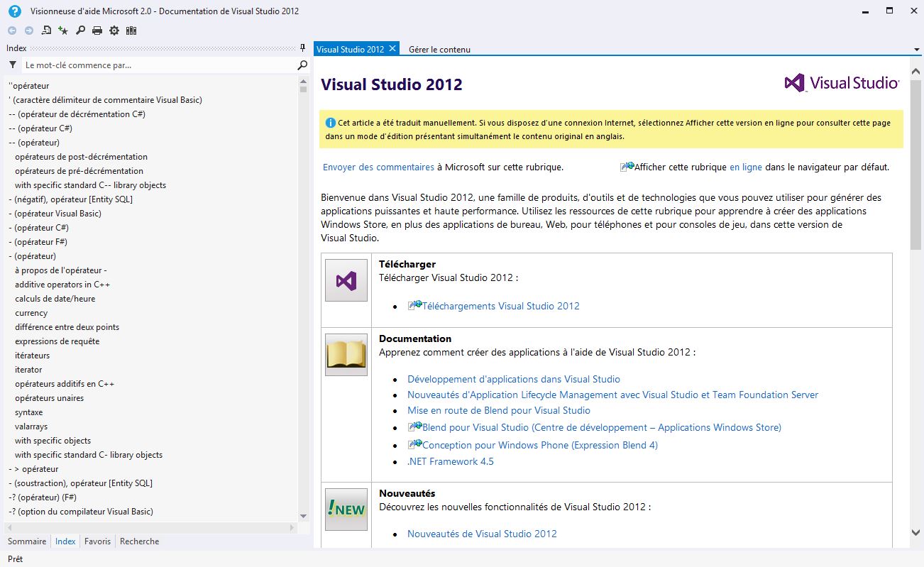Select '- > opérateur' index entry
The image size is (924, 567).
33,469
